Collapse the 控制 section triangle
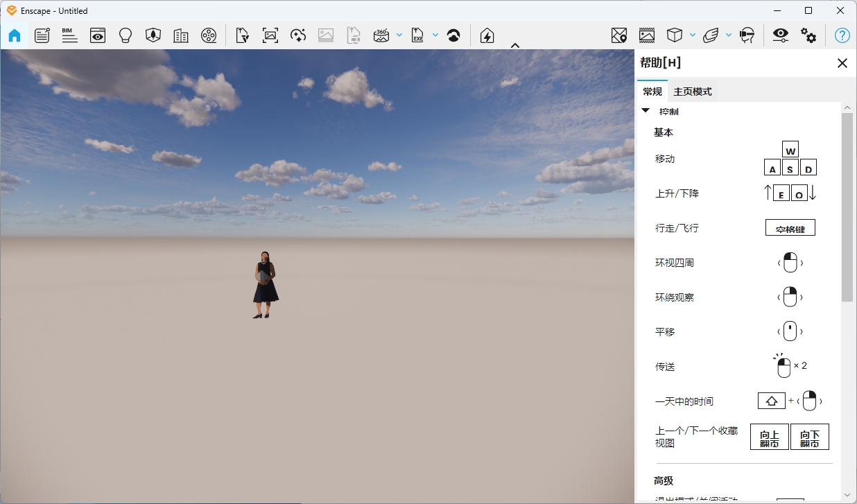This screenshot has width=857, height=504. click(646, 111)
